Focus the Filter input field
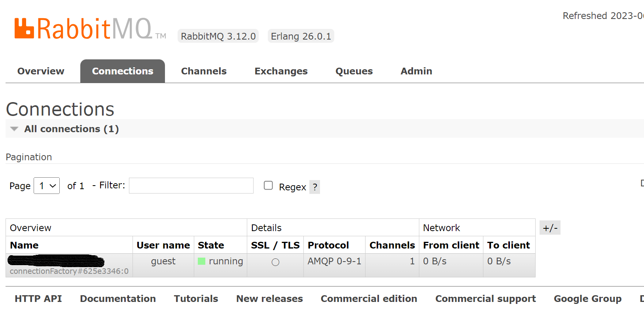The image size is (644, 315). (191, 186)
